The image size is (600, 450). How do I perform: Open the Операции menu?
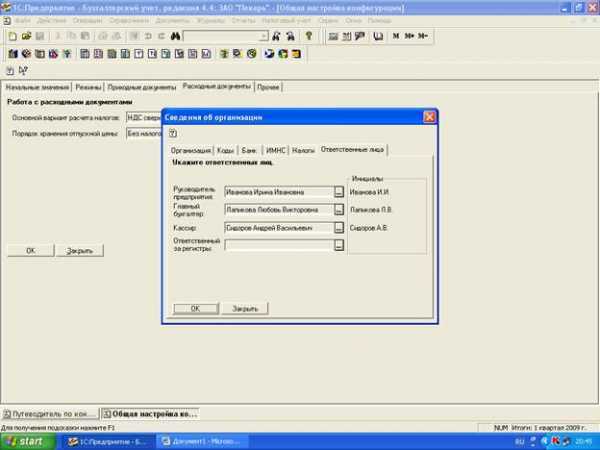pos(88,20)
